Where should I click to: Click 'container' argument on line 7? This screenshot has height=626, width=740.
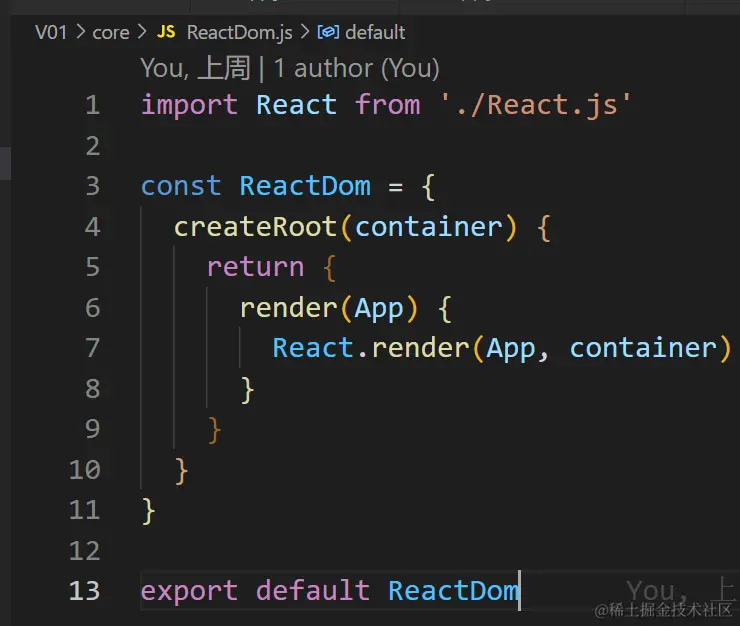tap(644, 348)
